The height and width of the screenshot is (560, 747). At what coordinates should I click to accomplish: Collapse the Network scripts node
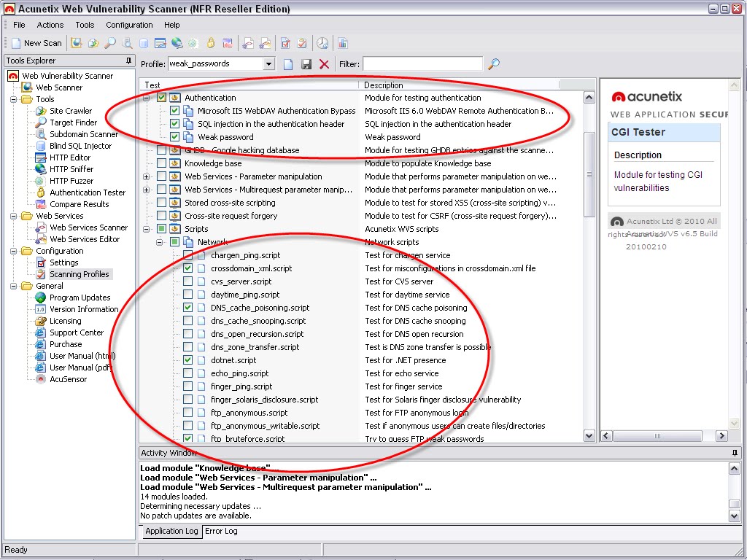point(160,242)
